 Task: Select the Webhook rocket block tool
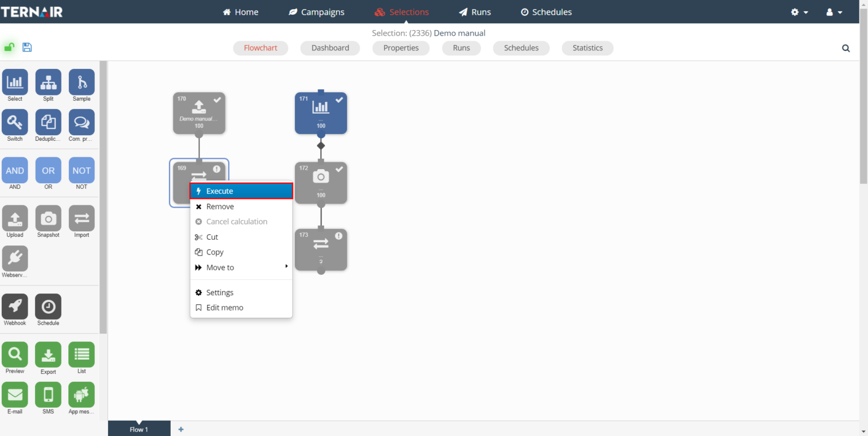coord(15,307)
